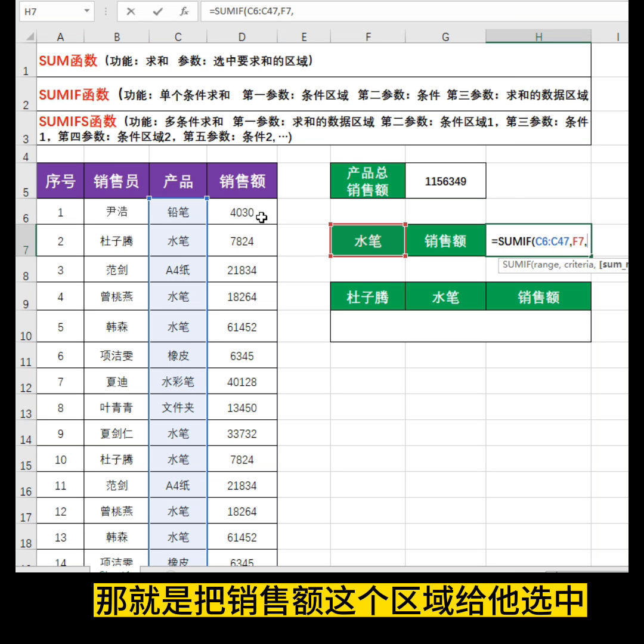
Task: Select column H header
Action: click(x=538, y=36)
